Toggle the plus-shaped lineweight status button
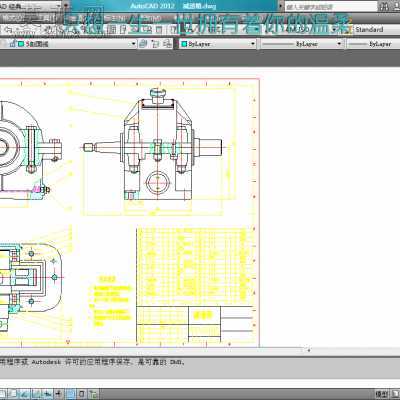The height and width of the screenshot is (400, 400). pyautogui.click(x=59, y=394)
